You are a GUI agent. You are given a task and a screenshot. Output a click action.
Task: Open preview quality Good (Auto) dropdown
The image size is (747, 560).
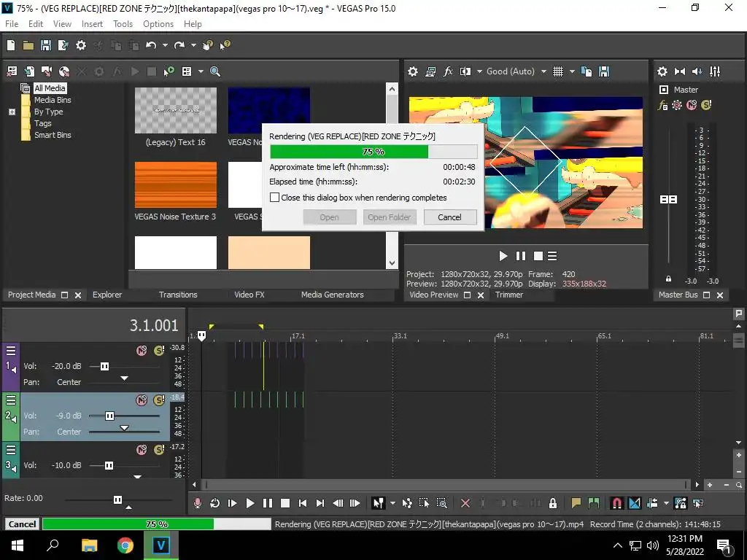click(x=516, y=71)
